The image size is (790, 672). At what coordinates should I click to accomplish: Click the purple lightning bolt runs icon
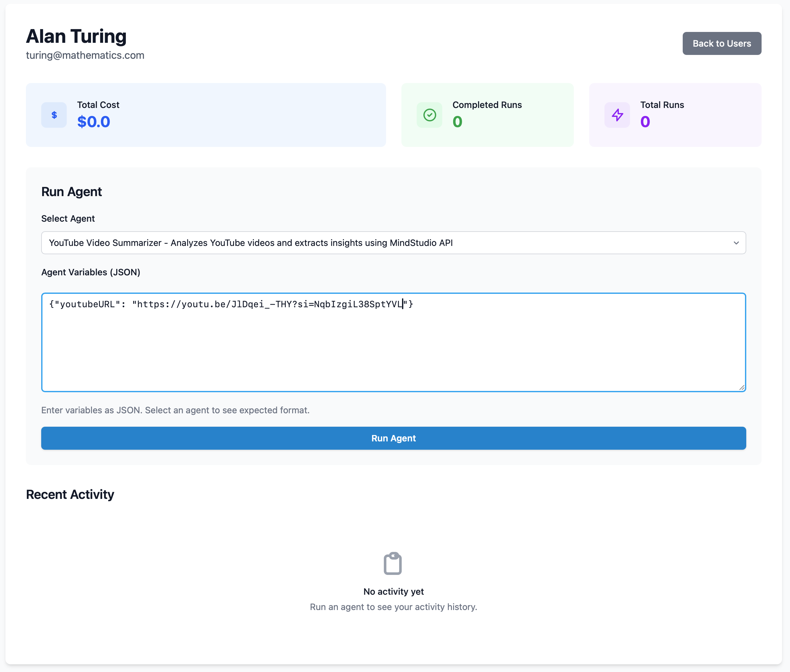[x=617, y=115]
